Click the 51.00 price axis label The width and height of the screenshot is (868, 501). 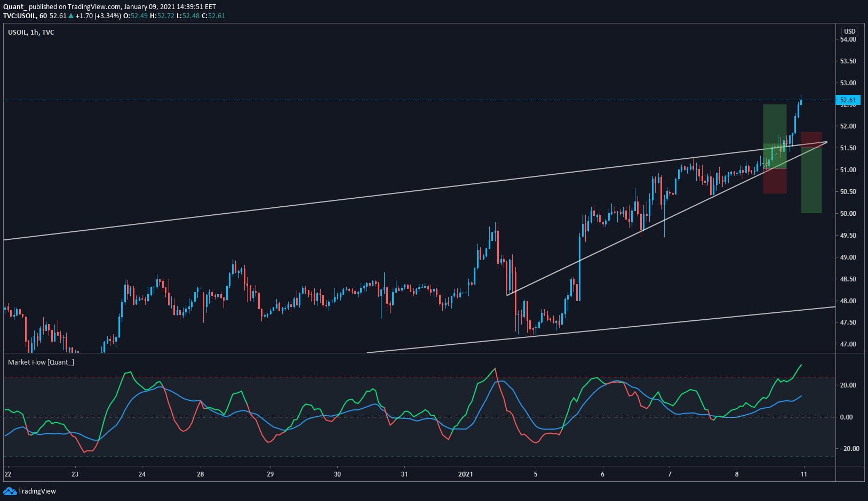click(848, 170)
